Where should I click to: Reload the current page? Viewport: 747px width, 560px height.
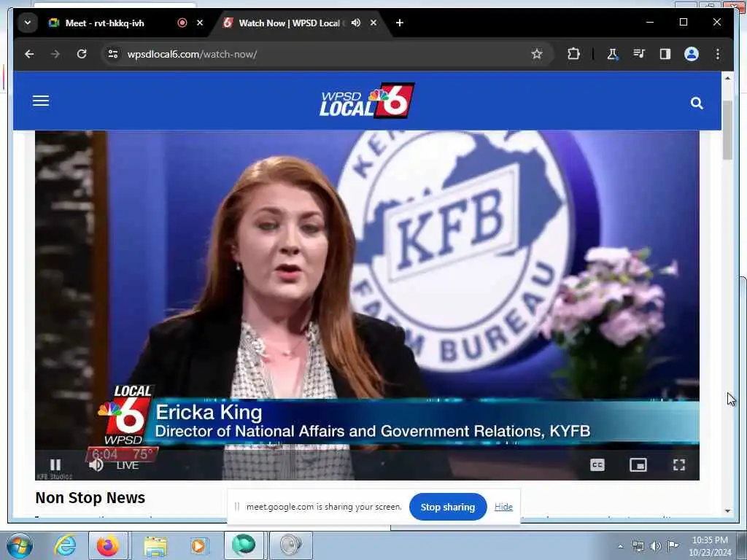pos(82,54)
